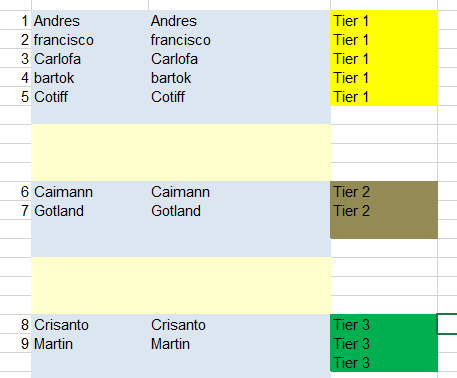The width and height of the screenshot is (457, 378).
Task: Click the second-column Martin cell
Action: click(239, 344)
